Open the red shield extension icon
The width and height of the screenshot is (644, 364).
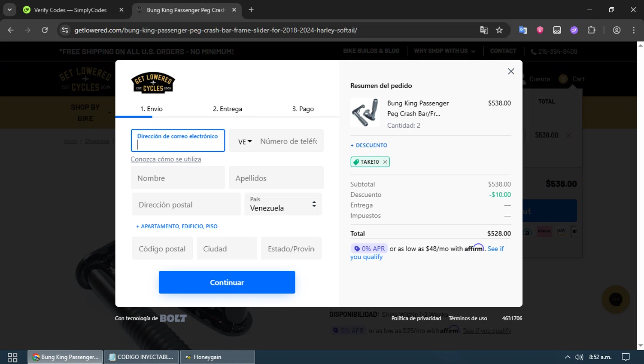[x=540, y=30]
